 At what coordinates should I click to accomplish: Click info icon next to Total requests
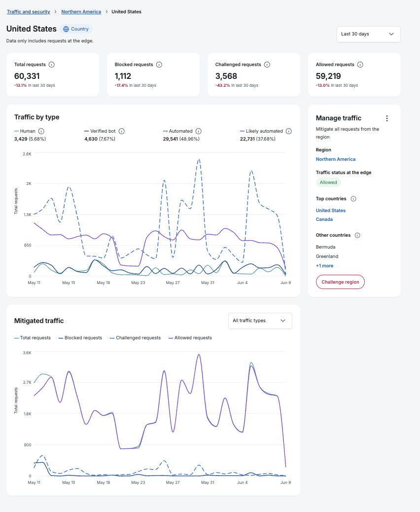click(52, 65)
